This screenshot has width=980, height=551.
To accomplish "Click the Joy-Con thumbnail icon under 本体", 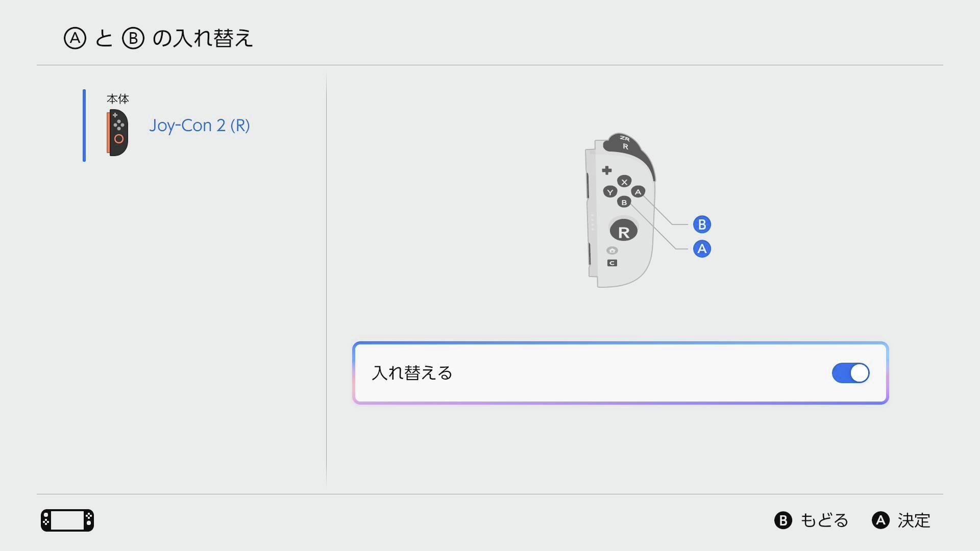I will tap(117, 132).
